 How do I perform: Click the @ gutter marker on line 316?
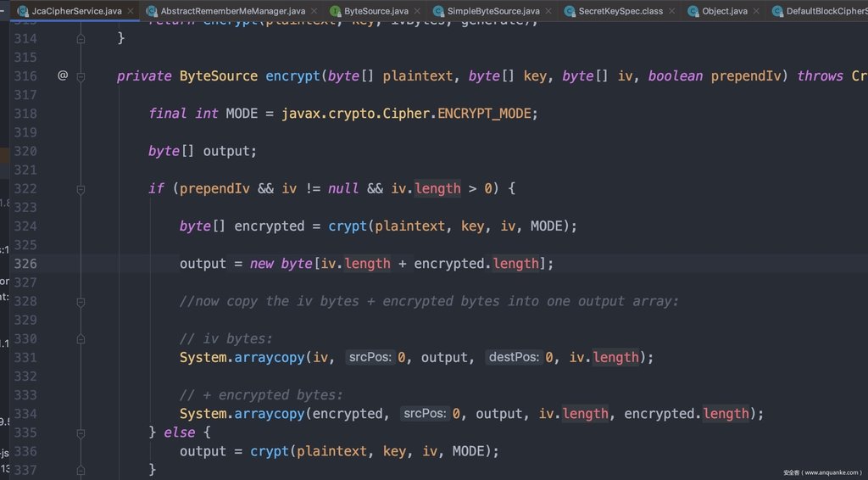point(63,75)
